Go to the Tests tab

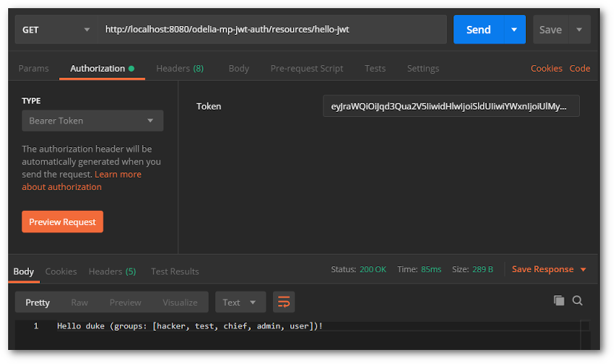(375, 68)
